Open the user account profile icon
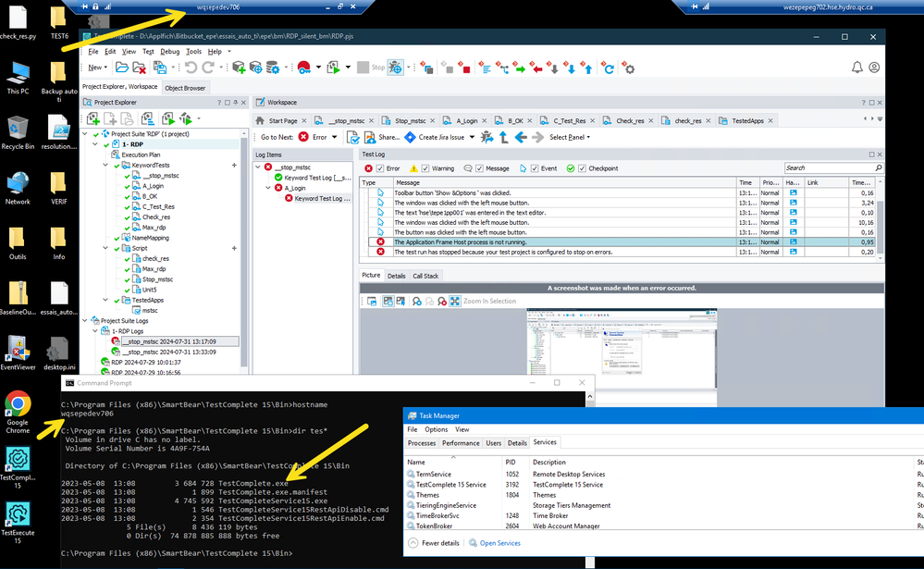 pyautogui.click(x=874, y=68)
